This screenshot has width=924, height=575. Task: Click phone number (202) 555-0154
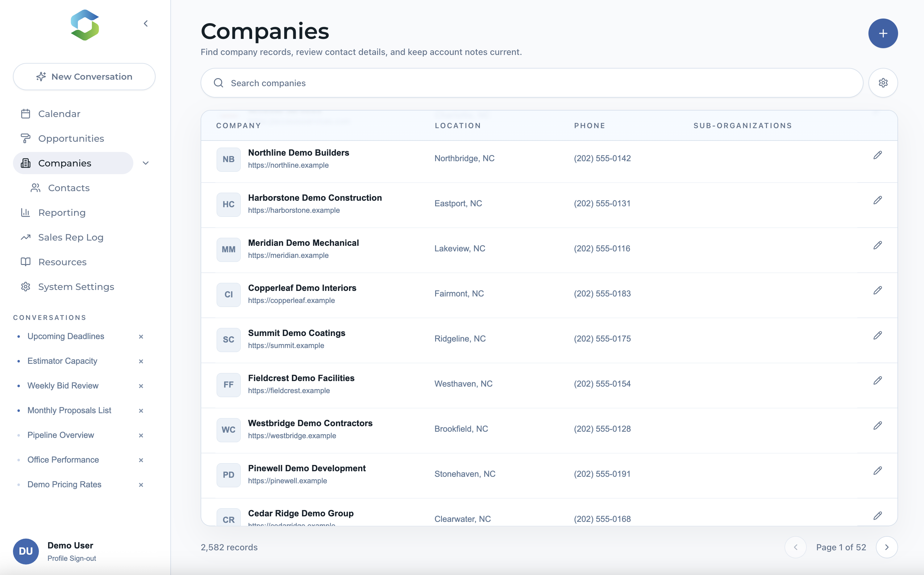tap(602, 384)
